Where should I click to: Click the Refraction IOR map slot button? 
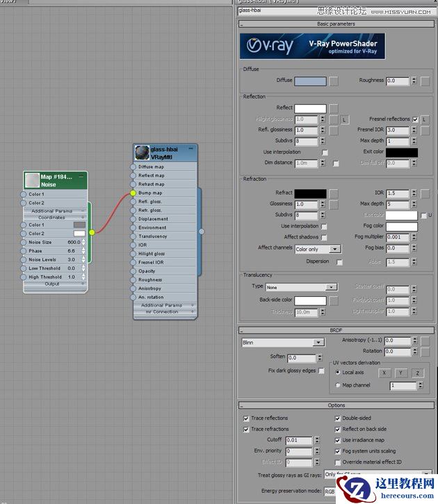pyautogui.click(x=425, y=193)
